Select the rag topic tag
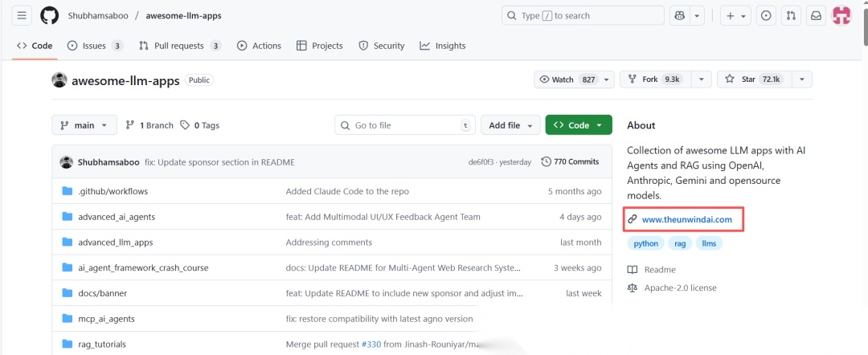 [x=681, y=243]
